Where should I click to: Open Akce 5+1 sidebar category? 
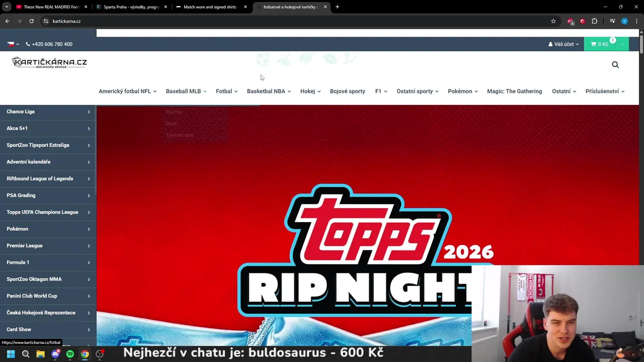(x=48, y=128)
